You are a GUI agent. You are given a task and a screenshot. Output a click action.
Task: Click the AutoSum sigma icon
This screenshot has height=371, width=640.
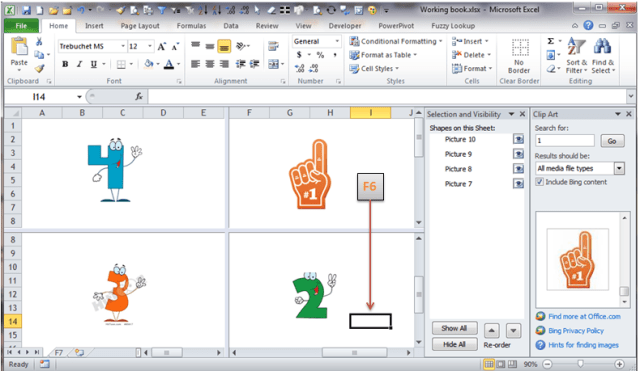551,41
